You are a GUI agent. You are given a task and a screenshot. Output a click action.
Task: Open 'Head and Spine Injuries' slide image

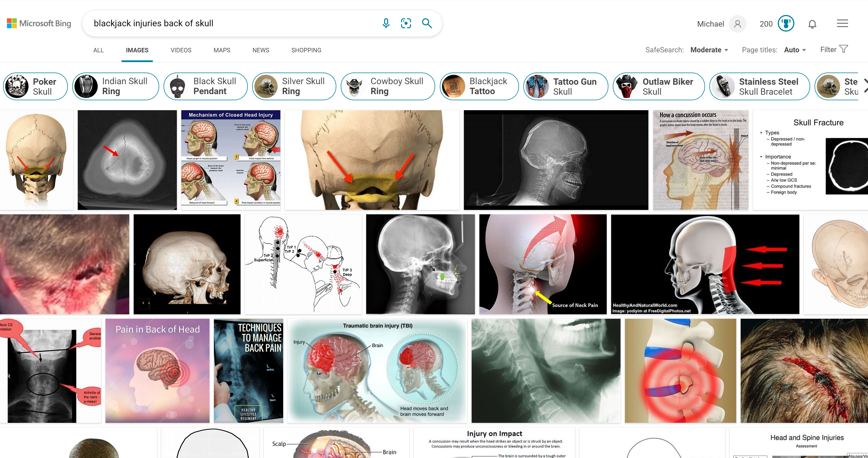[x=799, y=443]
